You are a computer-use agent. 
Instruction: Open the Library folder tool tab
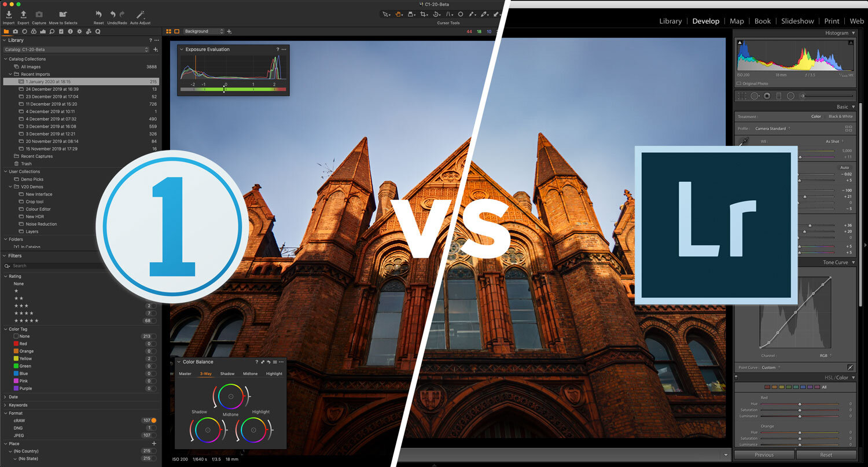click(6, 31)
